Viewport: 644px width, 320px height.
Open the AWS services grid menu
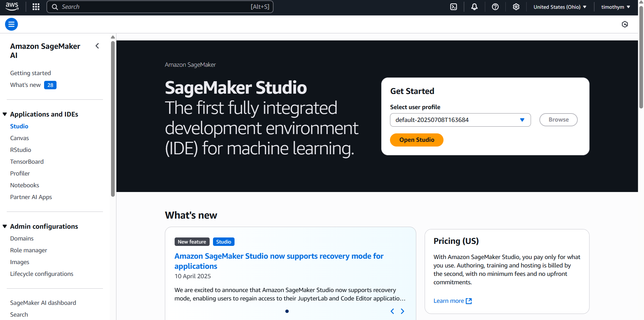[36, 7]
